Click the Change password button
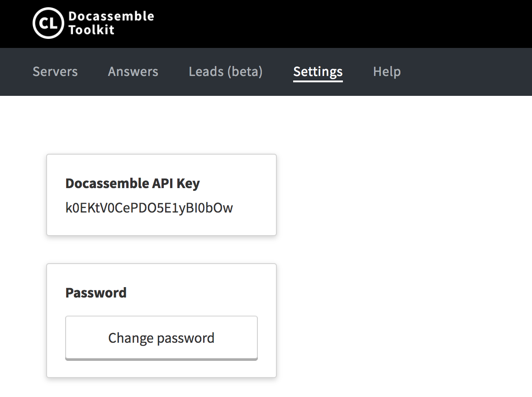 [x=161, y=338]
